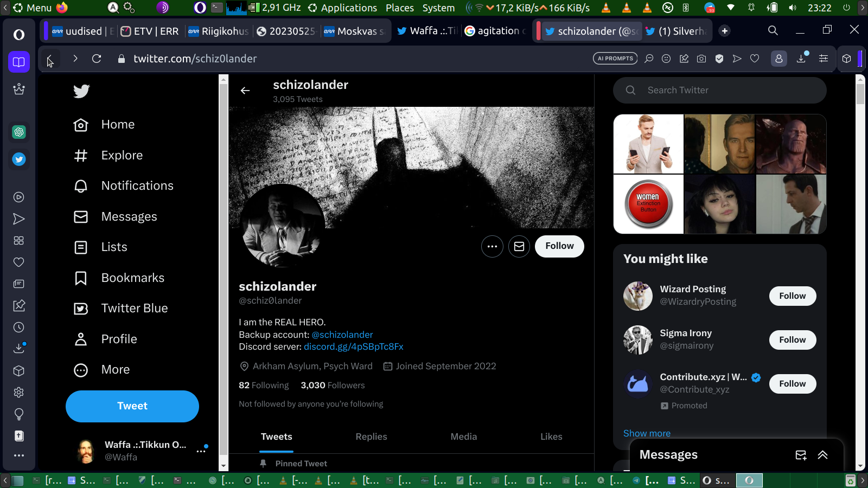Open account switcher dots beside Waffa
The image size is (868, 488).
[201, 451]
